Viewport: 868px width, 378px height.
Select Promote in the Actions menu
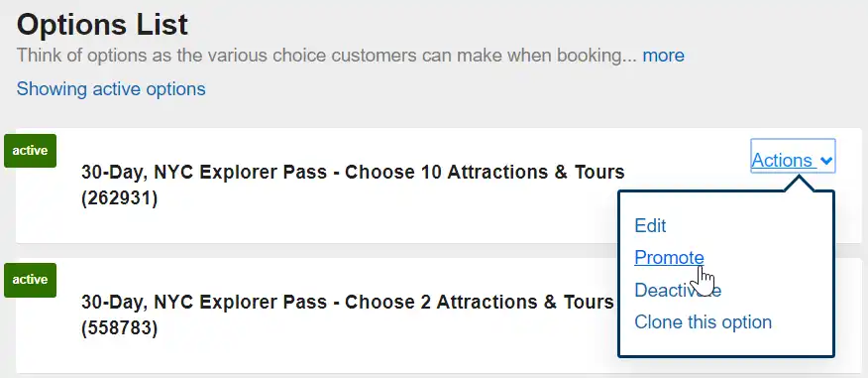click(x=669, y=258)
